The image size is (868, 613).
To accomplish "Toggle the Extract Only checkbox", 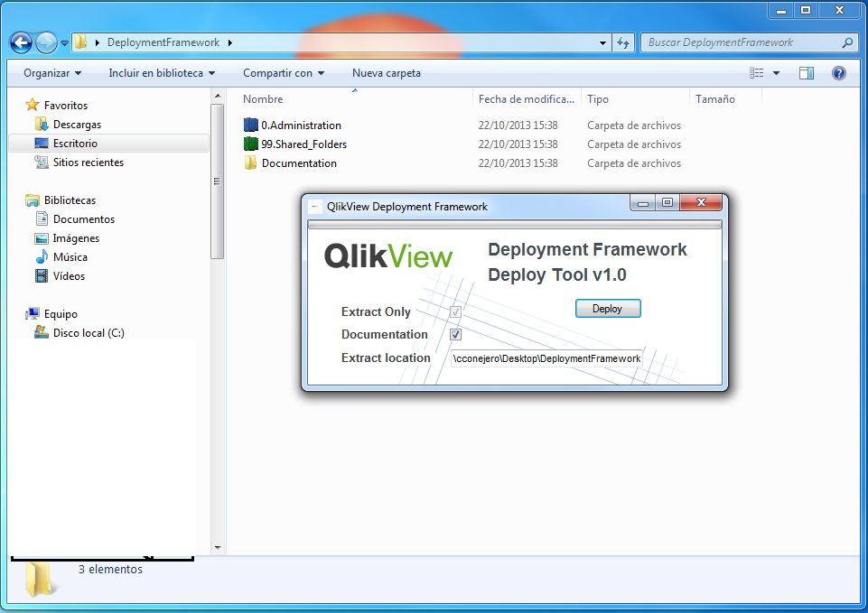I will (x=455, y=312).
